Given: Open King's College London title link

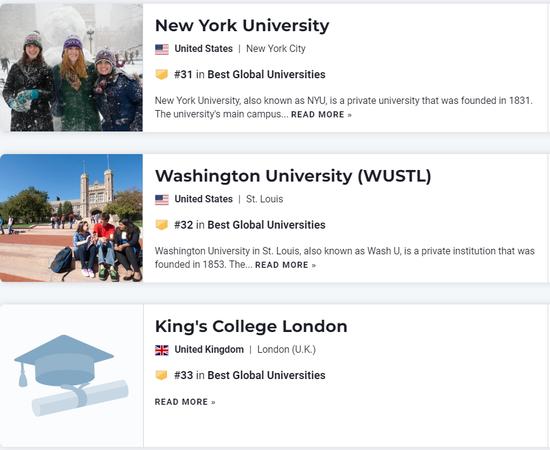Looking at the screenshot, I should coord(251,327).
